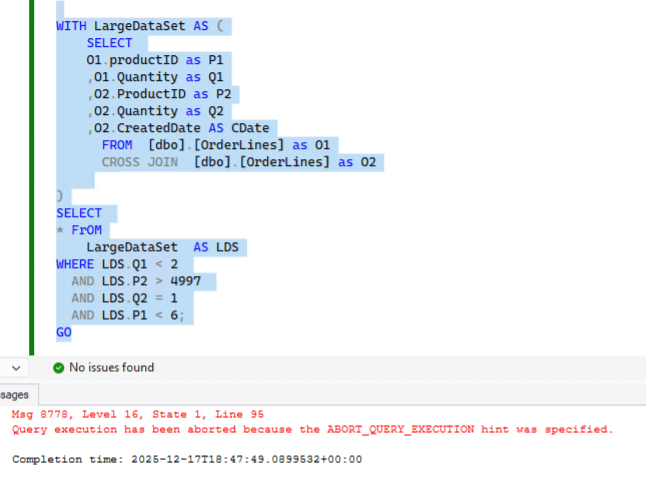Click 'AND LDS.Q2 = 1' line

tap(124, 298)
